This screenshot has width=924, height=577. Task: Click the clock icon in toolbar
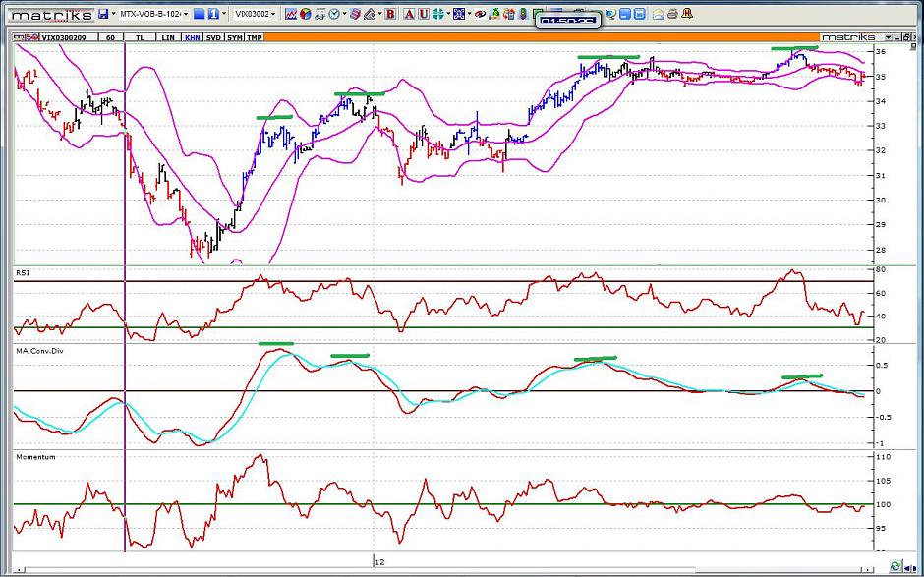[x=334, y=14]
